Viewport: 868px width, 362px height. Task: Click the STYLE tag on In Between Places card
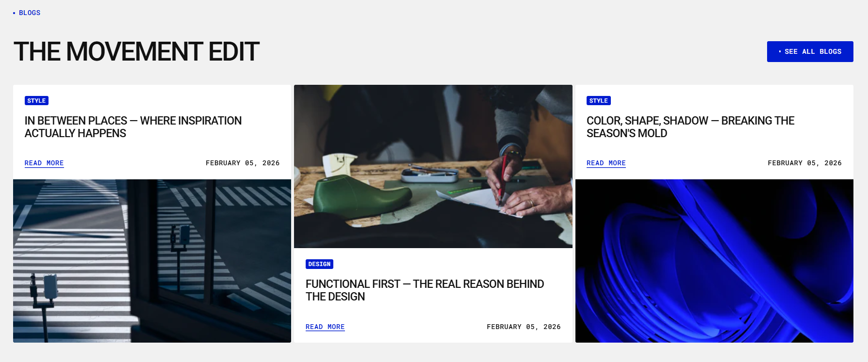(36, 101)
